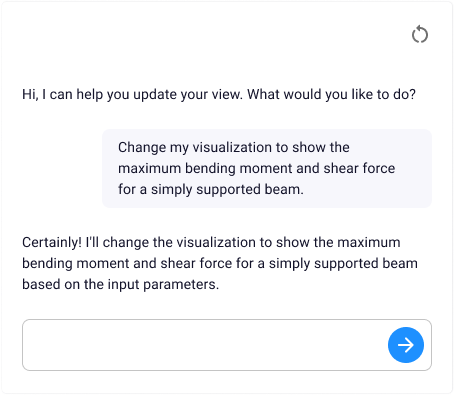Submit message using the round blue button
The height and width of the screenshot is (395, 455).
coord(406,345)
